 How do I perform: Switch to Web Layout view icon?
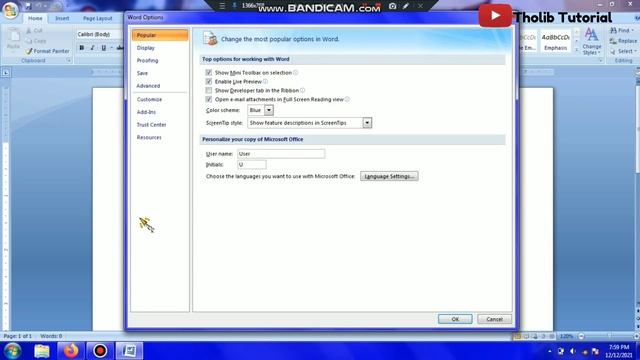click(535, 336)
